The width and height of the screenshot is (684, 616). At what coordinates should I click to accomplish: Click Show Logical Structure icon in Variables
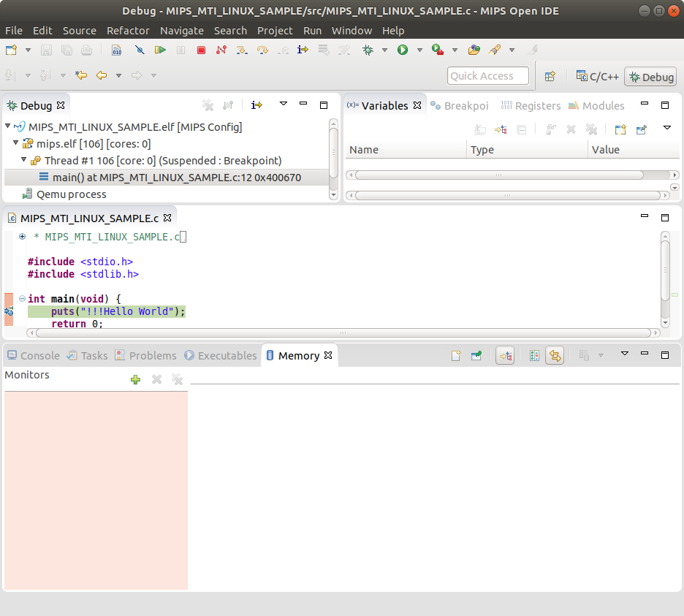(501, 129)
